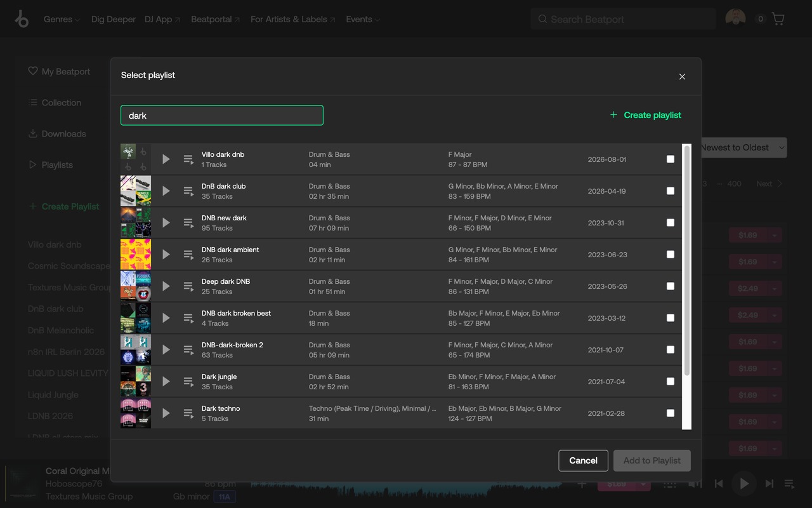The image size is (812, 508).
Task: Open the user profile avatar
Action: [735, 18]
